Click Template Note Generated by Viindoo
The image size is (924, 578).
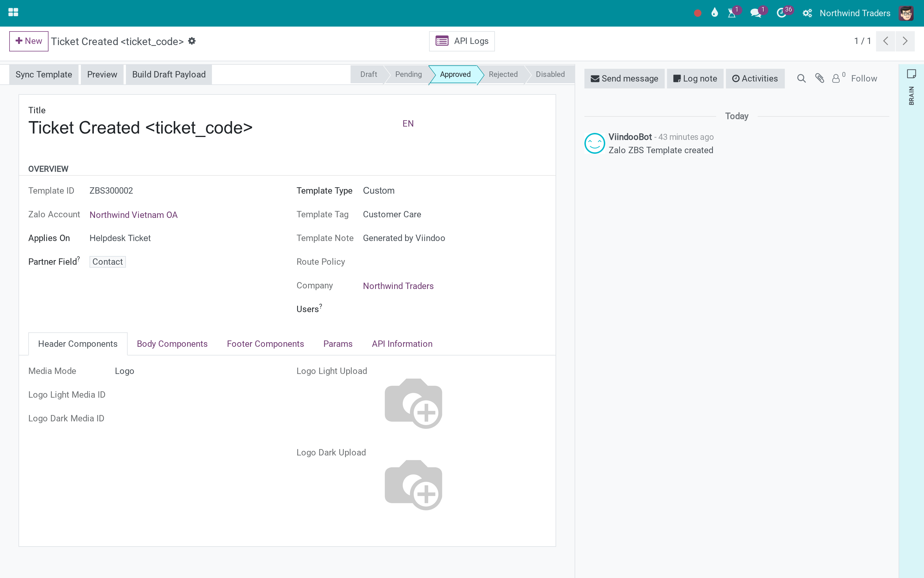pos(404,238)
